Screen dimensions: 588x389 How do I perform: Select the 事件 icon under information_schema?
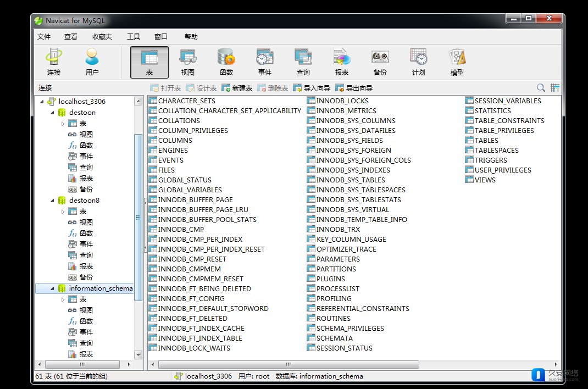73,332
